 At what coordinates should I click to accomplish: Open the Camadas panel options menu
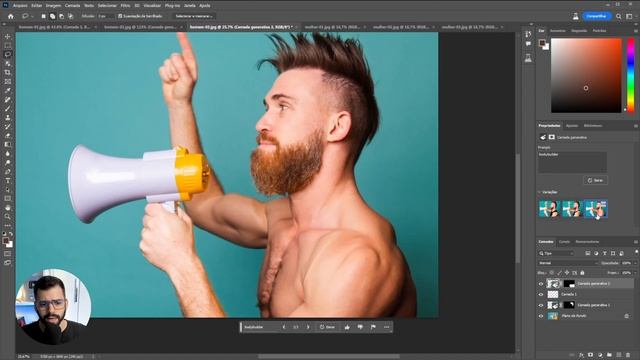pyautogui.click(x=636, y=242)
